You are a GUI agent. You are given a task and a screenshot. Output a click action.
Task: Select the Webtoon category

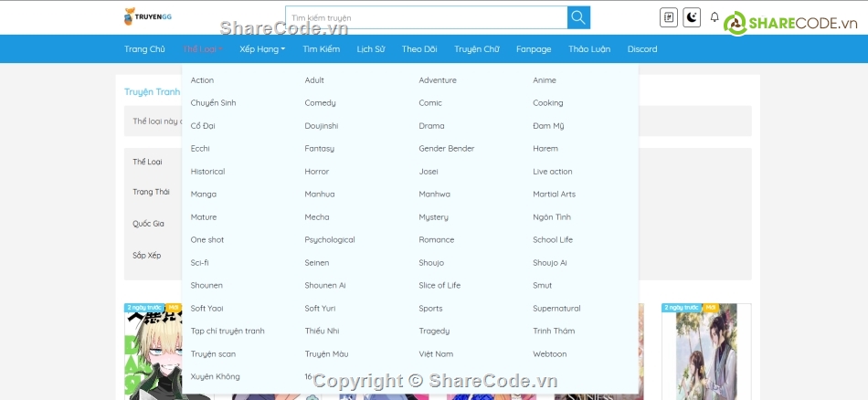549,354
